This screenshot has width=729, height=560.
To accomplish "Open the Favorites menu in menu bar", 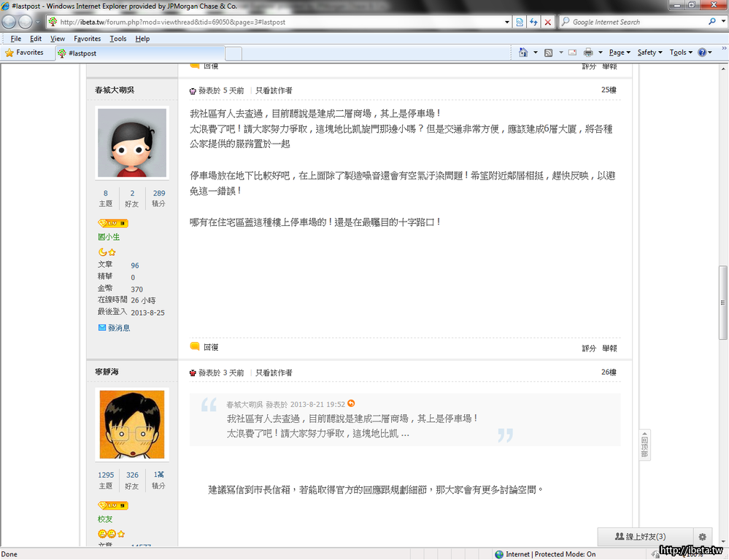I will pos(87,39).
